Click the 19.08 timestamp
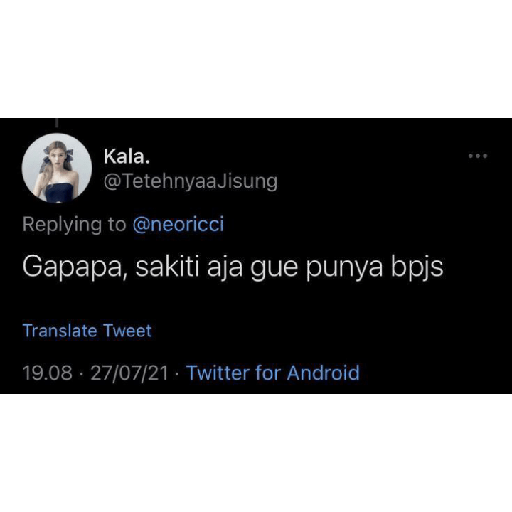This screenshot has height=512, width=512. click(x=47, y=373)
